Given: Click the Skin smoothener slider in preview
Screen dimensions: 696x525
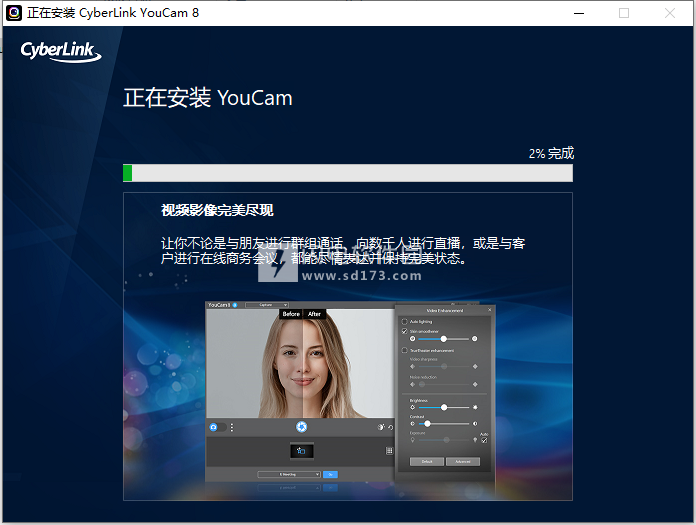Looking at the screenshot, I should [443, 339].
